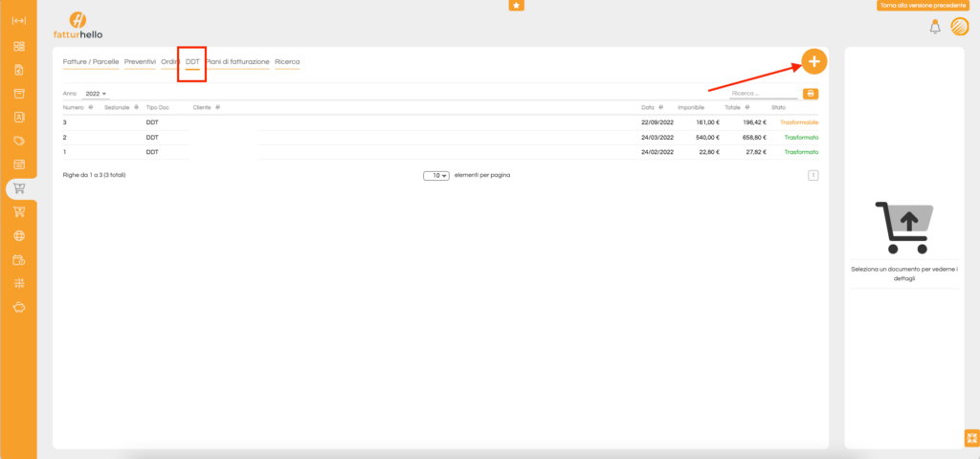Image resolution: width=980 pixels, height=459 pixels.
Task: Open the globe icon in the sidebar
Action: point(18,235)
